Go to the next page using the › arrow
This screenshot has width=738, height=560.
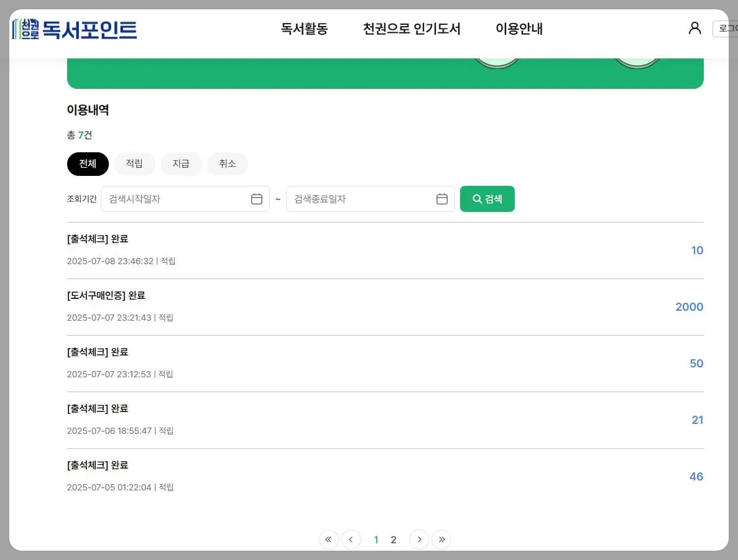coord(419,539)
